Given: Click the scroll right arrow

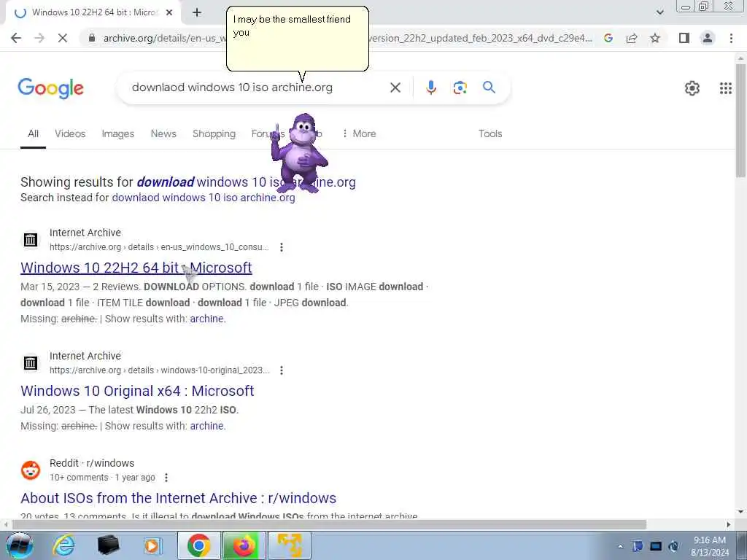Looking at the screenshot, I should coord(729,524).
